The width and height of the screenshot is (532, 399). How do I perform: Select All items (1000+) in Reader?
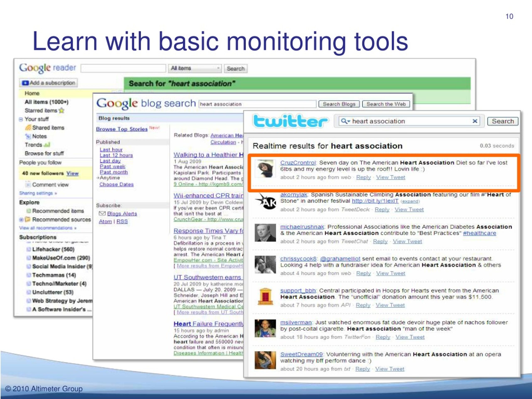pyautogui.click(x=46, y=102)
